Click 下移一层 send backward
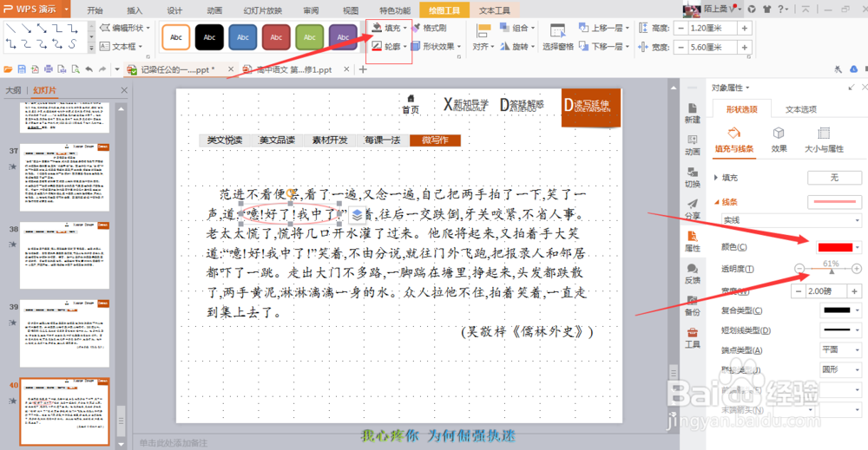The width and height of the screenshot is (868, 450). 603,47
